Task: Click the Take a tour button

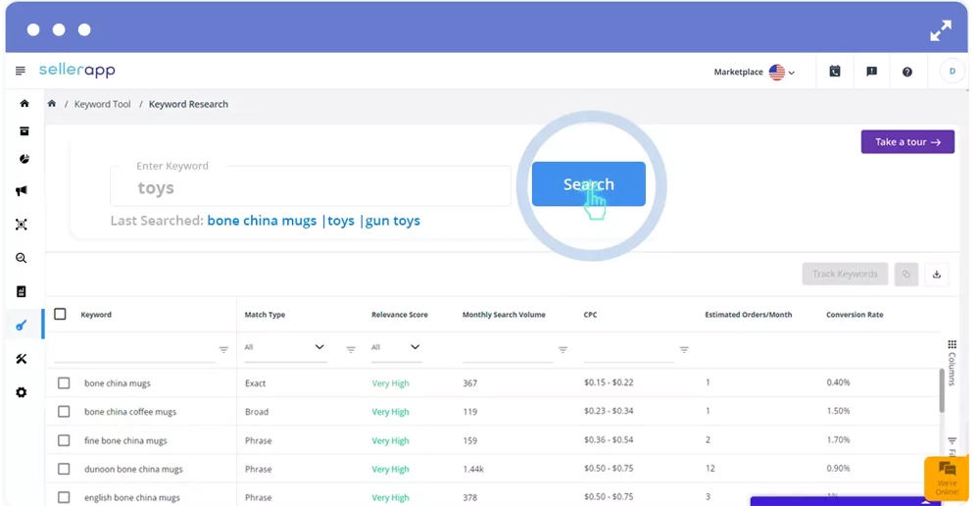Action: 907,142
